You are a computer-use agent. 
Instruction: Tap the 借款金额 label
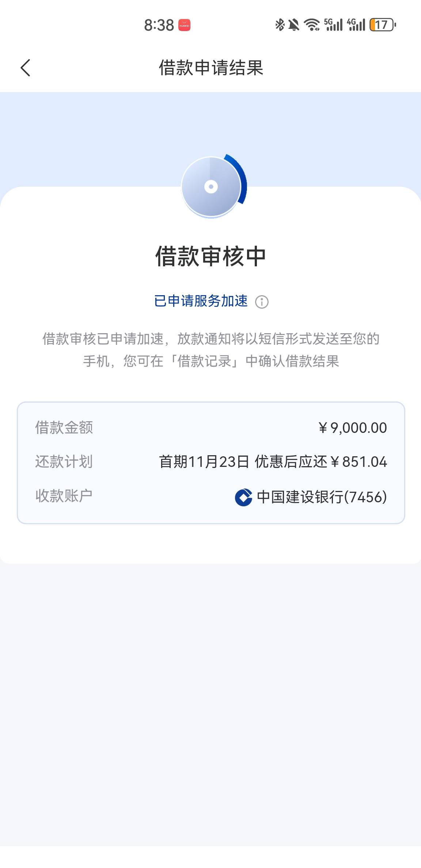pyautogui.click(x=64, y=428)
